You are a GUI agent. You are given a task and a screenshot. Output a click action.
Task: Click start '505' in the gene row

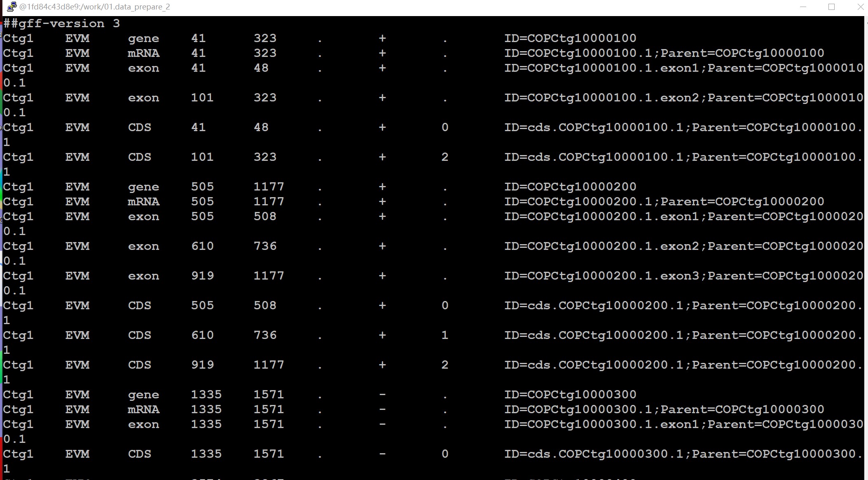(x=202, y=187)
